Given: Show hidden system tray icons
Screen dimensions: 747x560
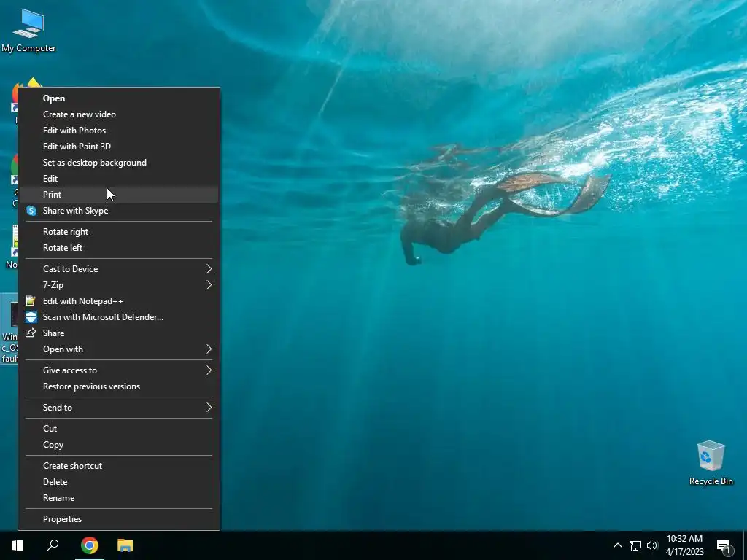Looking at the screenshot, I should (x=617, y=545).
